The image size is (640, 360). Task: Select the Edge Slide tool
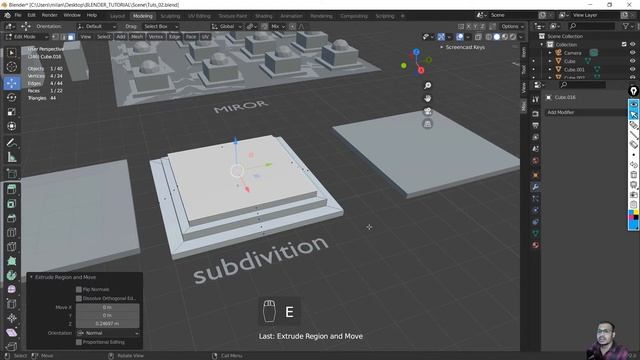tap(11, 304)
